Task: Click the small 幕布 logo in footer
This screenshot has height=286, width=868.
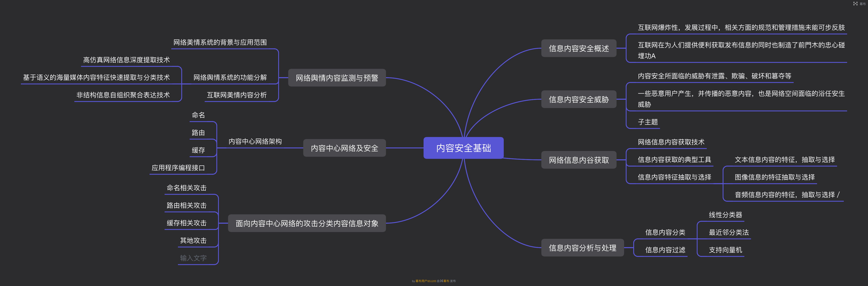Action: click(x=441, y=281)
